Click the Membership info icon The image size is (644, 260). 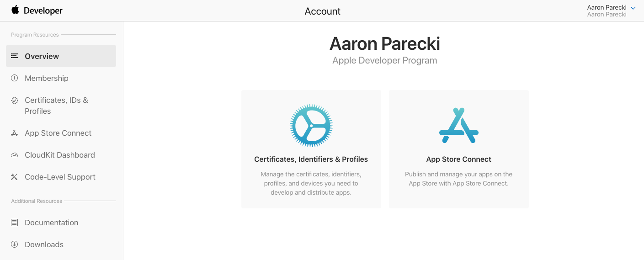(x=15, y=78)
